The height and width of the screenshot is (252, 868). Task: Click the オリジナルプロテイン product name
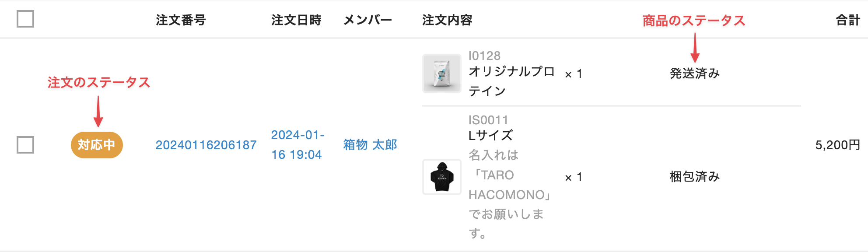point(511,81)
